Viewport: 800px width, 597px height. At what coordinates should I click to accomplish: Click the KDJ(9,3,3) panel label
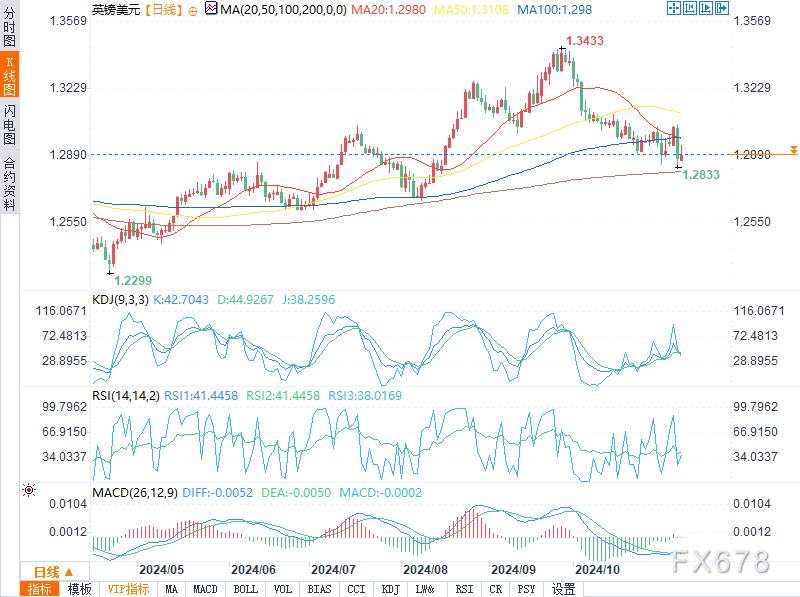point(120,300)
